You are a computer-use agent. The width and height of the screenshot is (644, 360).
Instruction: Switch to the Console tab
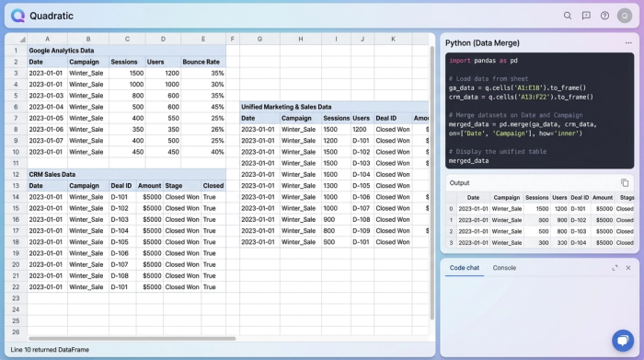coord(504,268)
